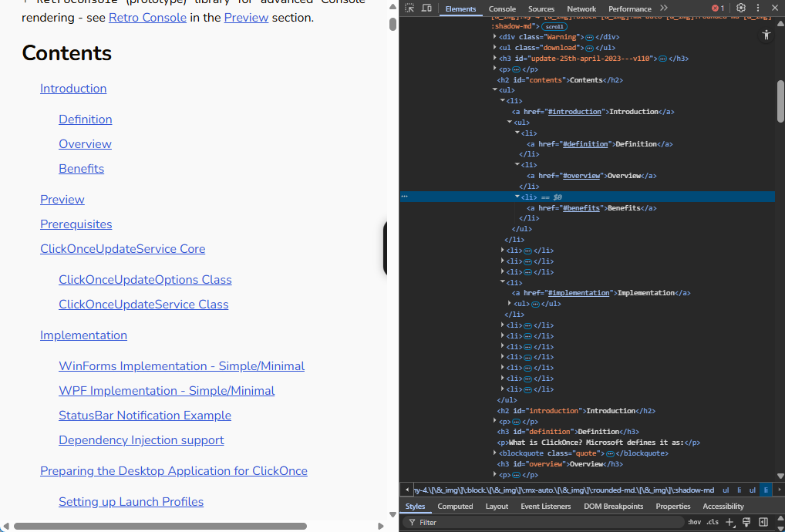Collapse the li containing #implementation link
Screen dimensions: 785x532
point(502,282)
